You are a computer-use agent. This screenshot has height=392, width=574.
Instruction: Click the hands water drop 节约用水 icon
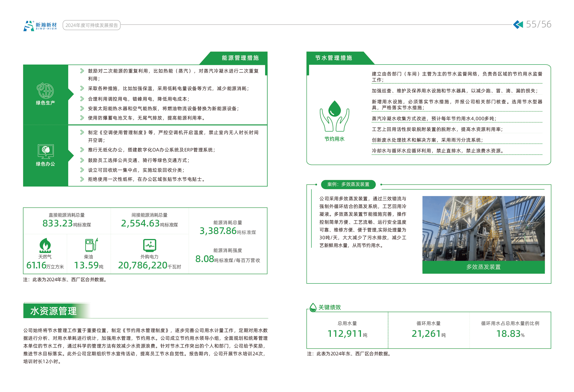[334, 116]
